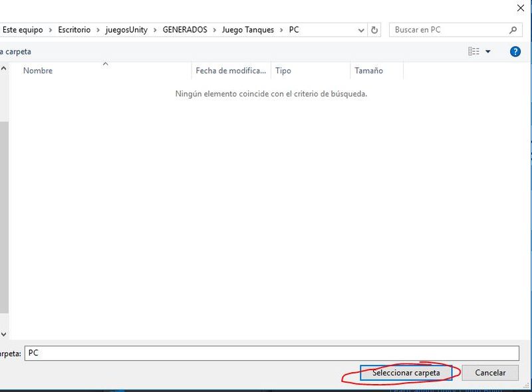Go to Este equipo in breadcrumb
The width and height of the screenshot is (532, 392).
tap(23, 30)
